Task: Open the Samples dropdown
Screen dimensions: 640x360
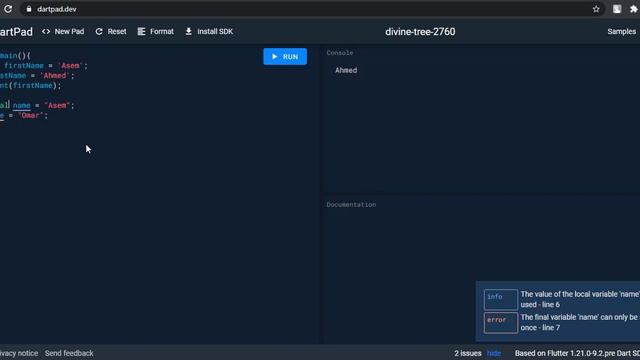Action: tap(622, 31)
